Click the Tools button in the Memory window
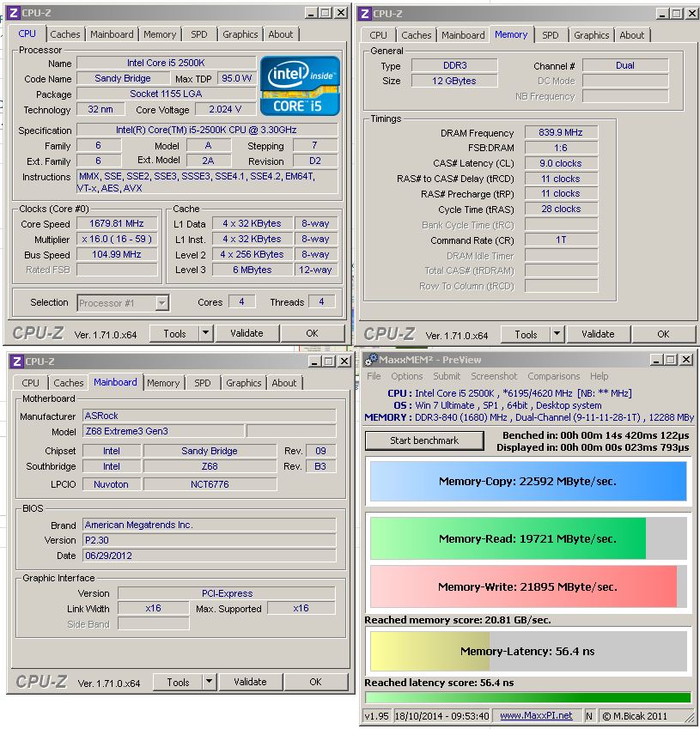The image size is (700, 729). 526,334
